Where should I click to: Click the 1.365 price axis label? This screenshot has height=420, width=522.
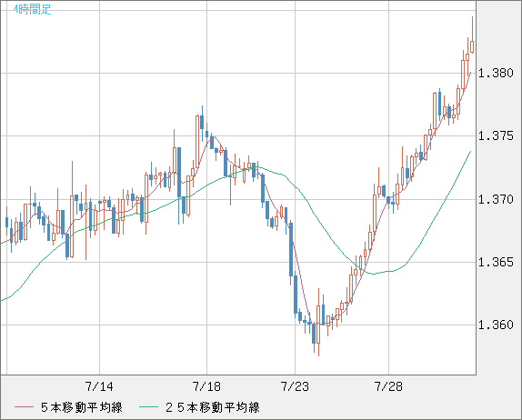pos(496,262)
